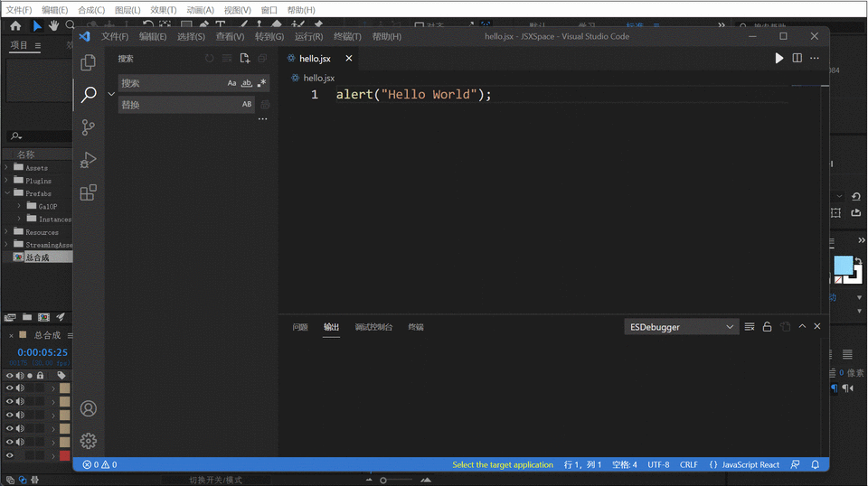Open the ESDebugger output channel dropdown
The width and height of the screenshot is (868, 486).
coord(681,327)
